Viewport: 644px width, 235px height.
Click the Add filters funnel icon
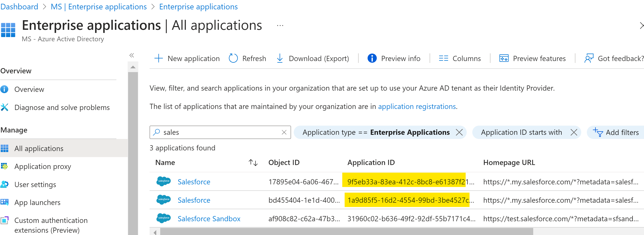pos(598,132)
